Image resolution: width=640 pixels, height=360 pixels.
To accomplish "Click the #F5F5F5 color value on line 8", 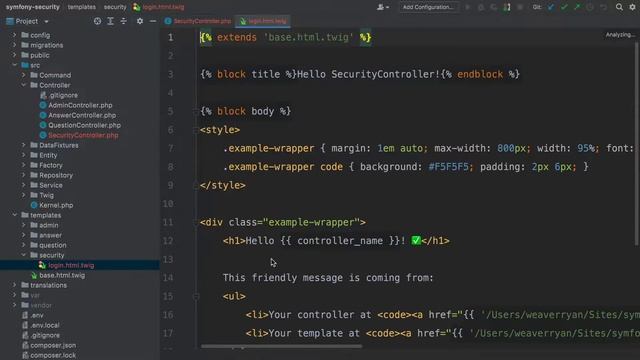I will click(x=448, y=167).
